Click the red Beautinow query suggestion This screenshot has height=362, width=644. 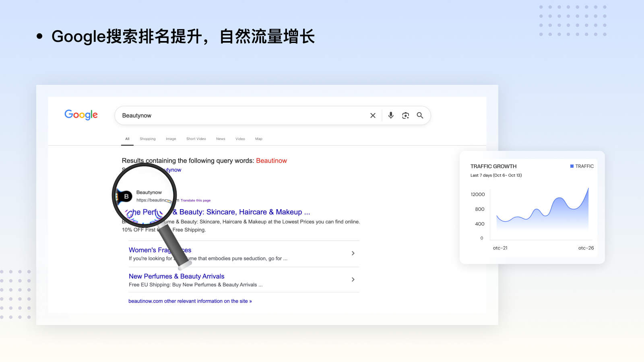point(271,160)
